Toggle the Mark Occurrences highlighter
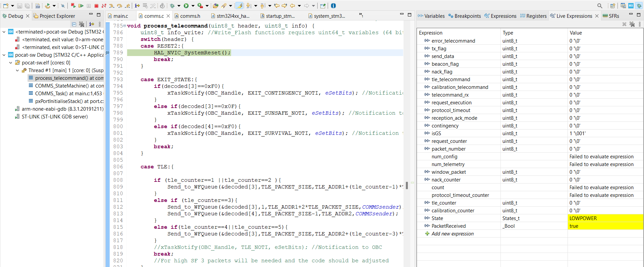Screen dimensions: 644x267 239,6
